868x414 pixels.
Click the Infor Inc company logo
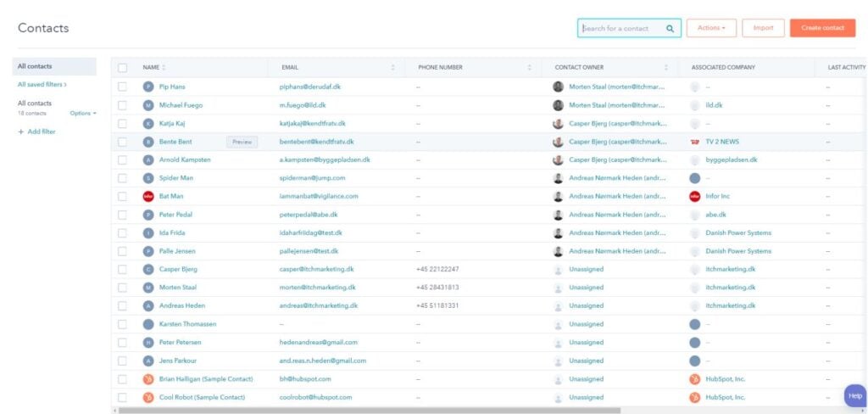pyautogui.click(x=695, y=196)
